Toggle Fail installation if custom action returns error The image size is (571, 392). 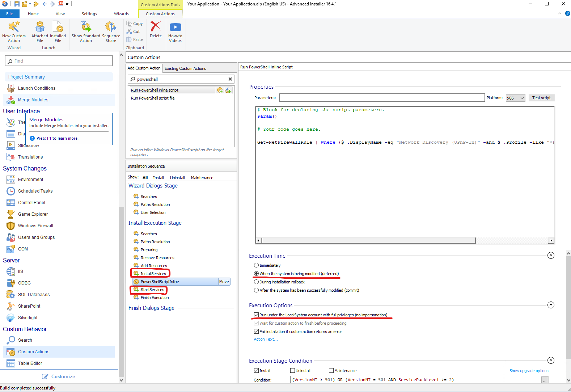(256, 332)
